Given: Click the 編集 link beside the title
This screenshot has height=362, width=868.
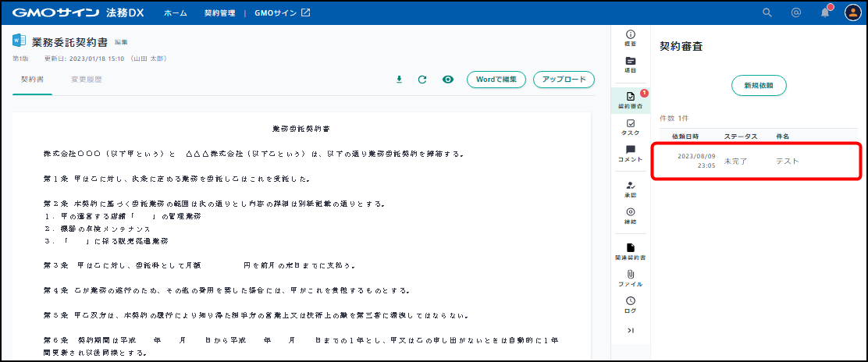Looking at the screenshot, I should tap(121, 42).
